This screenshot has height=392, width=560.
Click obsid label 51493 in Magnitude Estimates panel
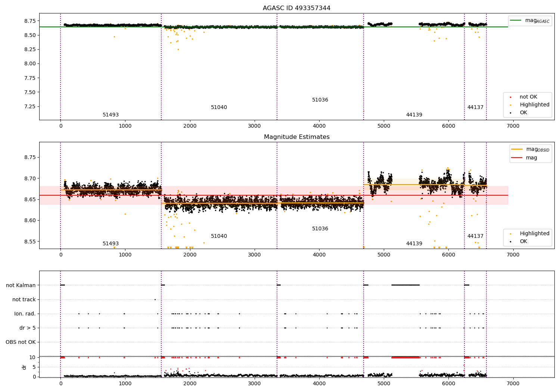(111, 244)
